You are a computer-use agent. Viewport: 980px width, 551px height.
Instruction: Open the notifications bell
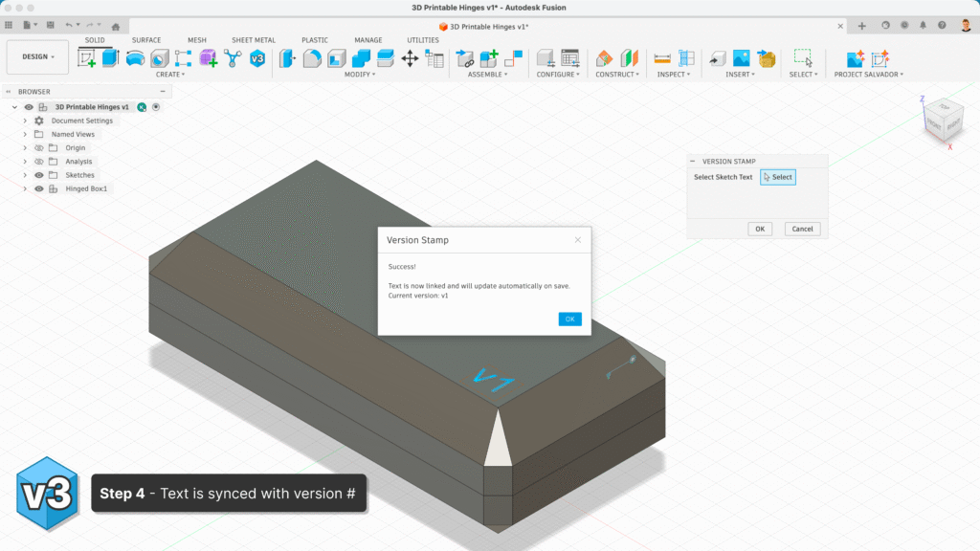coord(924,26)
